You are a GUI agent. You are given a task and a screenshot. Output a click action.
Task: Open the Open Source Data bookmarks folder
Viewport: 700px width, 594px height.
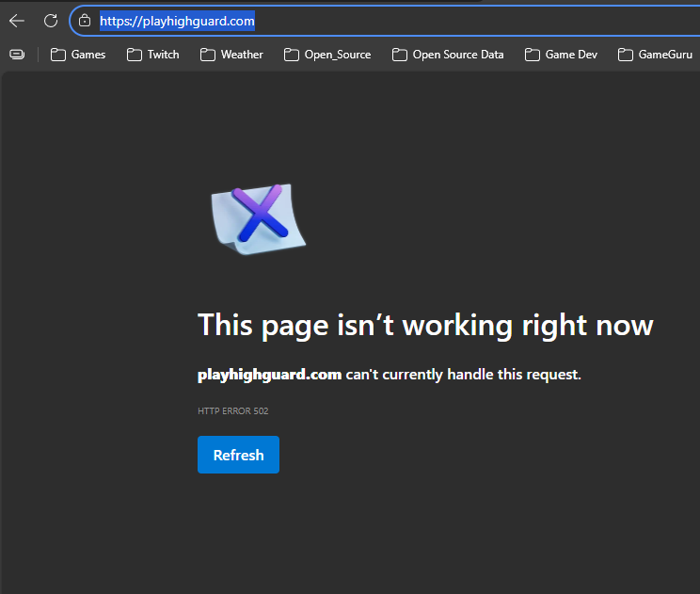448,55
